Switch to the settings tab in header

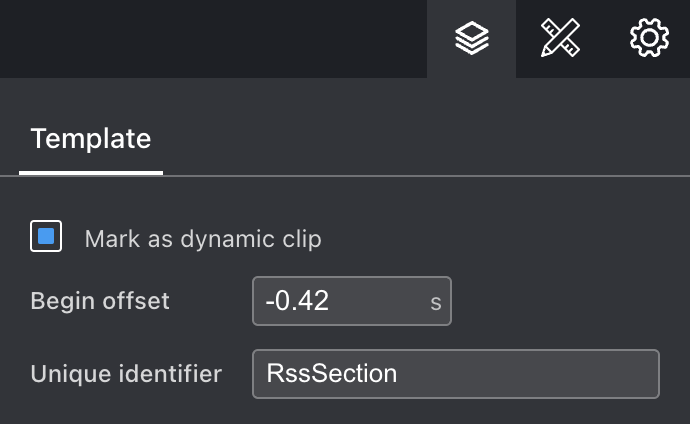[x=647, y=39]
